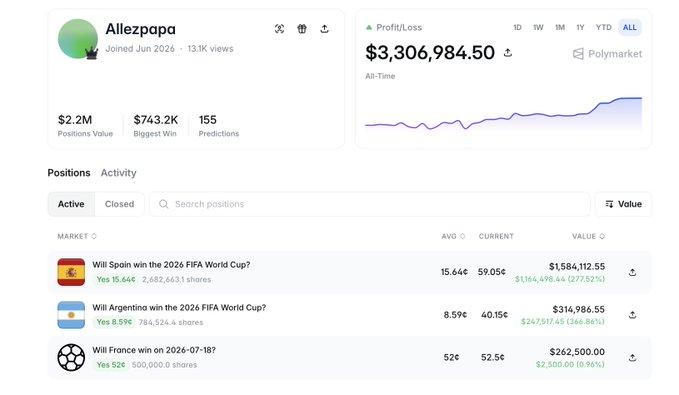Click the 40.15¢ current price

pos(494,315)
